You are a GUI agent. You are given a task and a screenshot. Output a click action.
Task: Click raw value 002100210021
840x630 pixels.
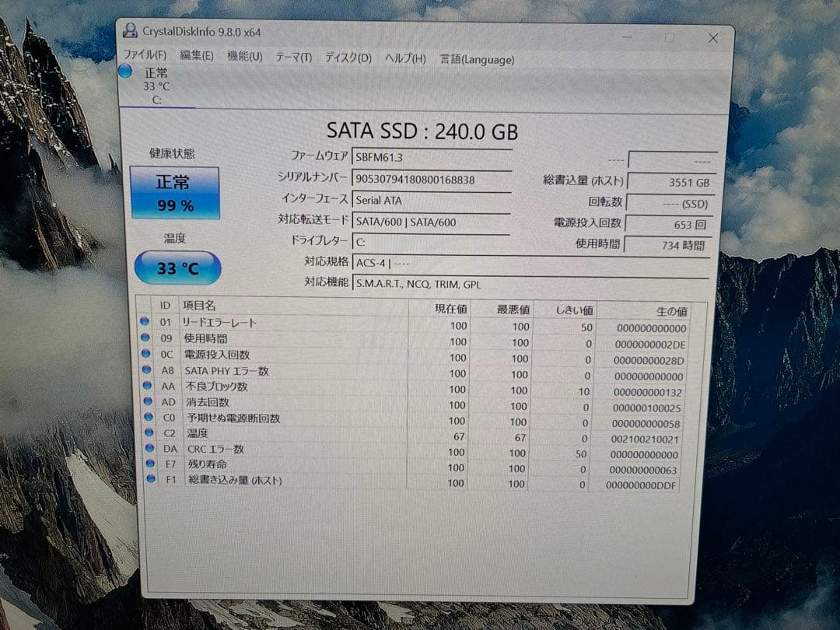645,439
